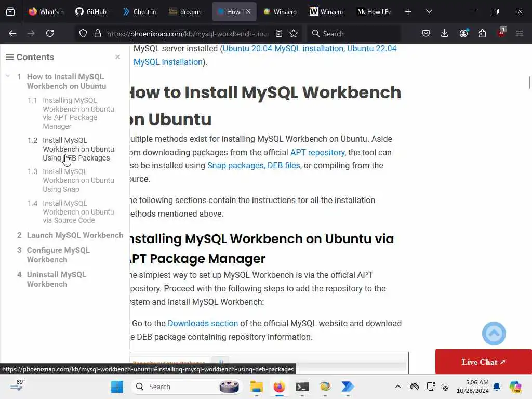
Task: Jump to 3 Configure MySQL Workbench
Action: point(58,255)
